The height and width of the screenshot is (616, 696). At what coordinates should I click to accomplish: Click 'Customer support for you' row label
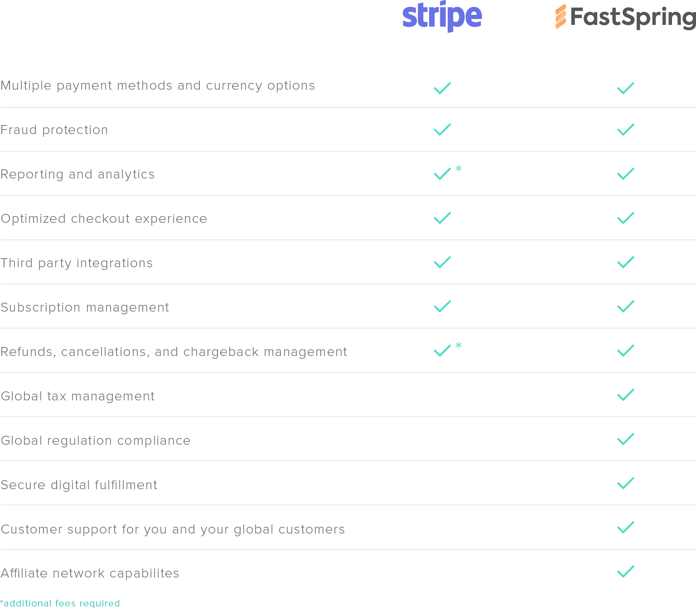pyautogui.click(x=173, y=529)
